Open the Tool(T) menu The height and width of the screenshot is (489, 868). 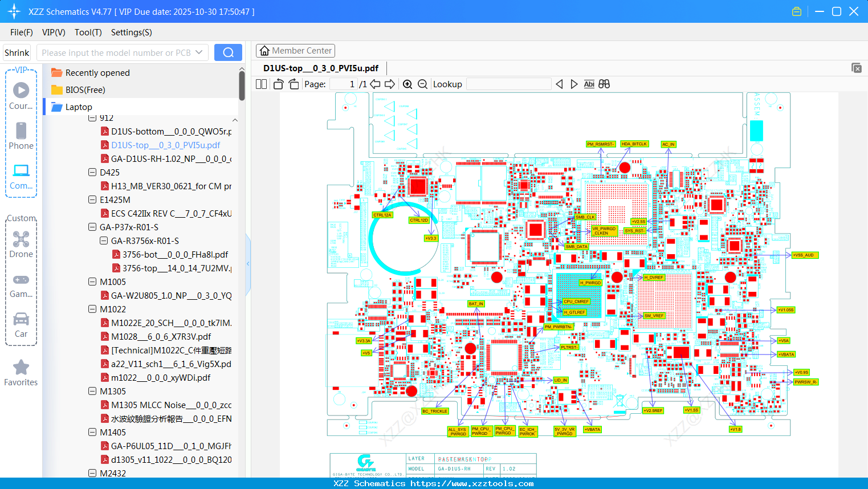[88, 32]
